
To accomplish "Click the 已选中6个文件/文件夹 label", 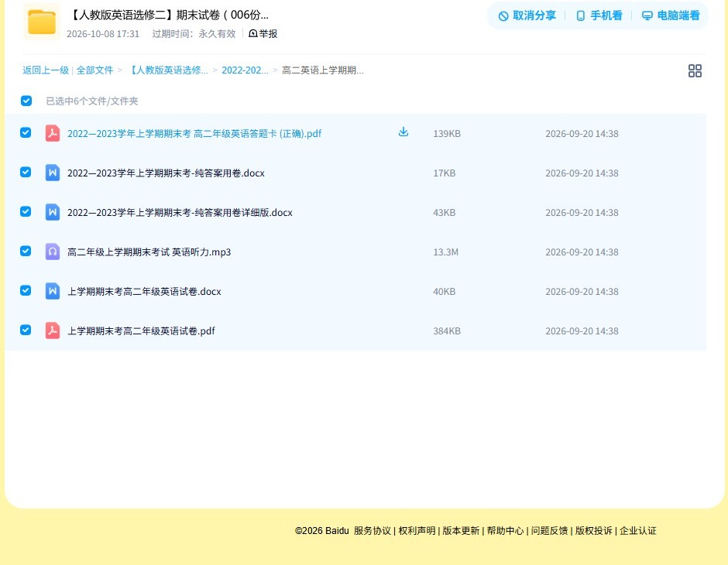I will (91, 101).
